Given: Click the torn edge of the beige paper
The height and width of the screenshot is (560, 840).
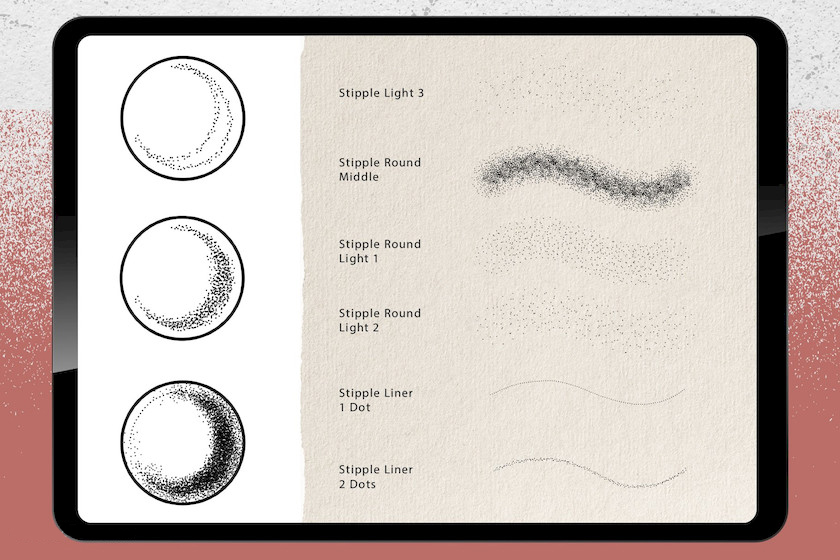Looking at the screenshot, I should [301, 280].
